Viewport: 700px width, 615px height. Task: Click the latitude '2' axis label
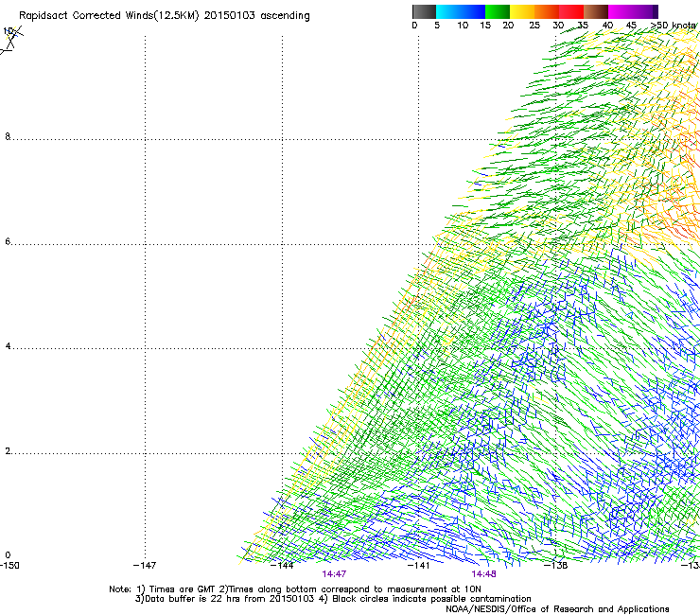(x=8, y=451)
